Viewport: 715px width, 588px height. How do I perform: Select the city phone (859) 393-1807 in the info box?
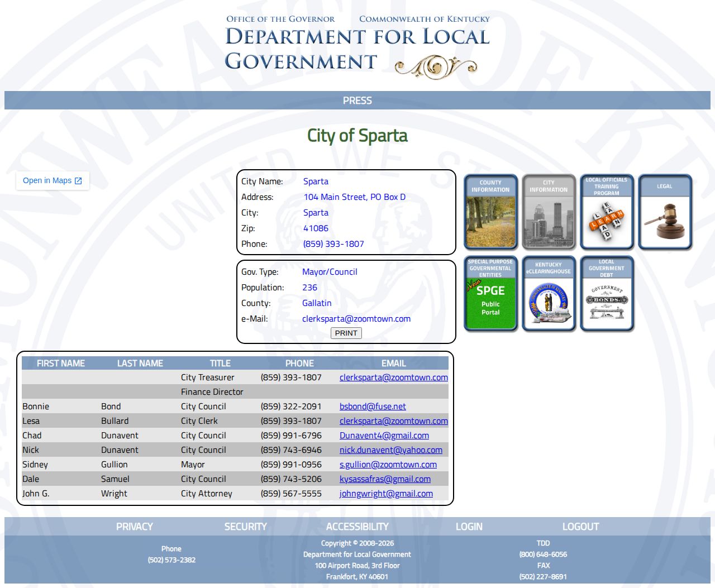333,244
